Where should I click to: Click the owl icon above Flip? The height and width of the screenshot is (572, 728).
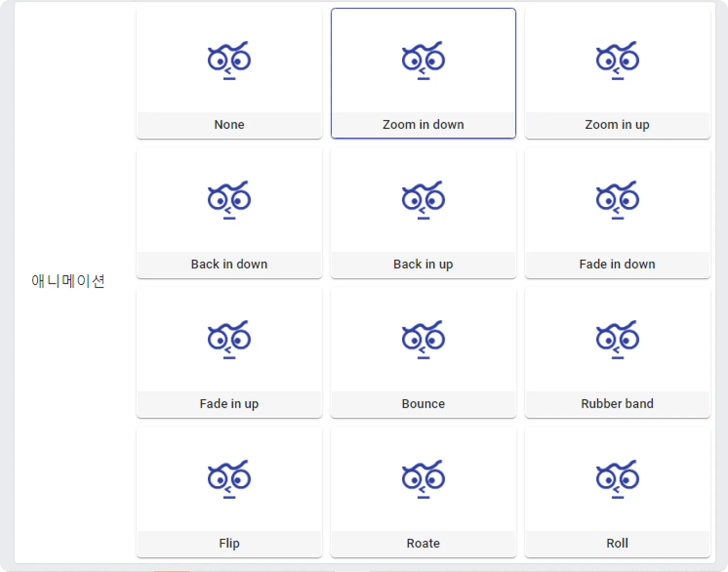(229, 479)
